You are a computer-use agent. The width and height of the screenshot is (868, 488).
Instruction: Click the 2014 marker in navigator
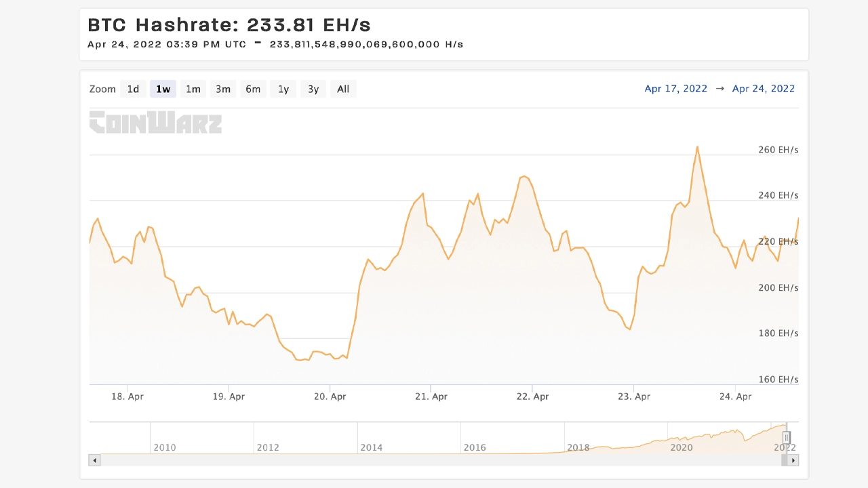click(372, 447)
